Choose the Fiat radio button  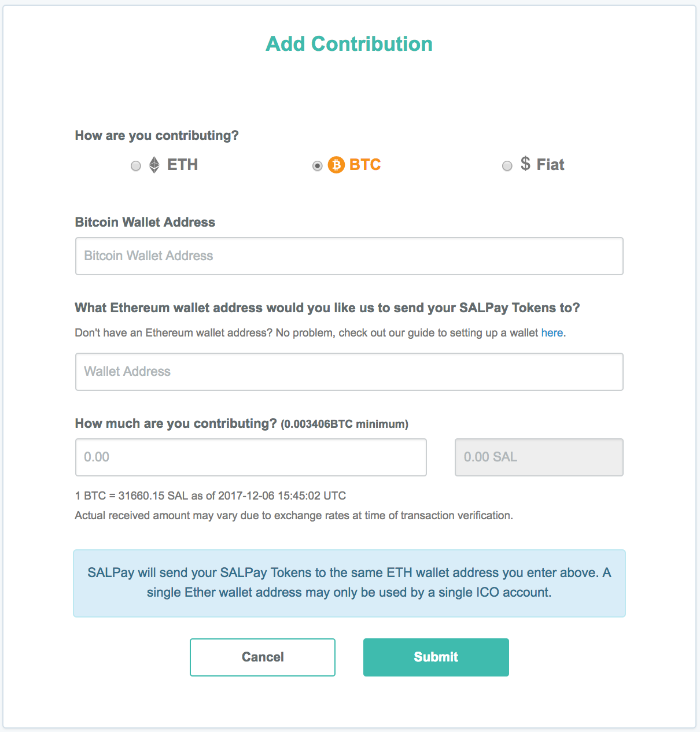pyautogui.click(x=507, y=166)
